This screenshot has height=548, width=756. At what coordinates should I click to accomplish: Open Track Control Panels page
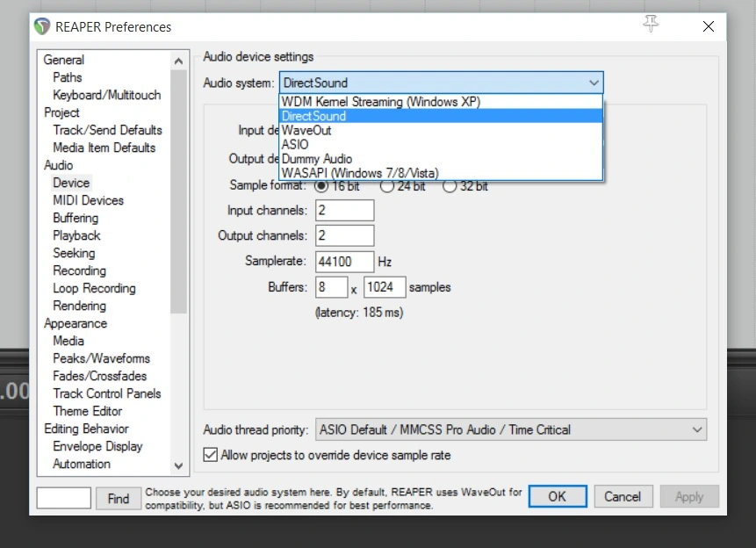click(x=107, y=393)
